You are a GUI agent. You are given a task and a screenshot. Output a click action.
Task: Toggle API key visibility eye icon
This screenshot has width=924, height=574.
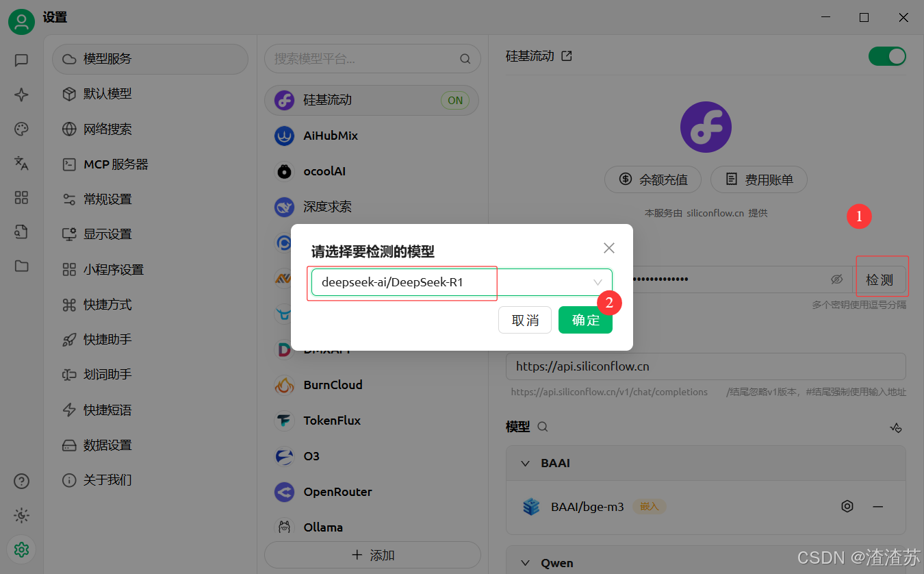[x=836, y=279]
